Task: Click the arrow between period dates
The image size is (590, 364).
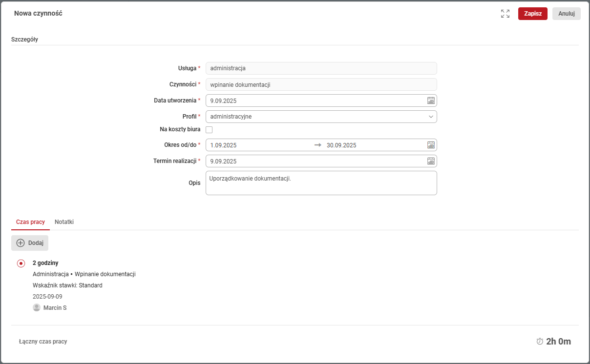Action: (x=318, y=145)
